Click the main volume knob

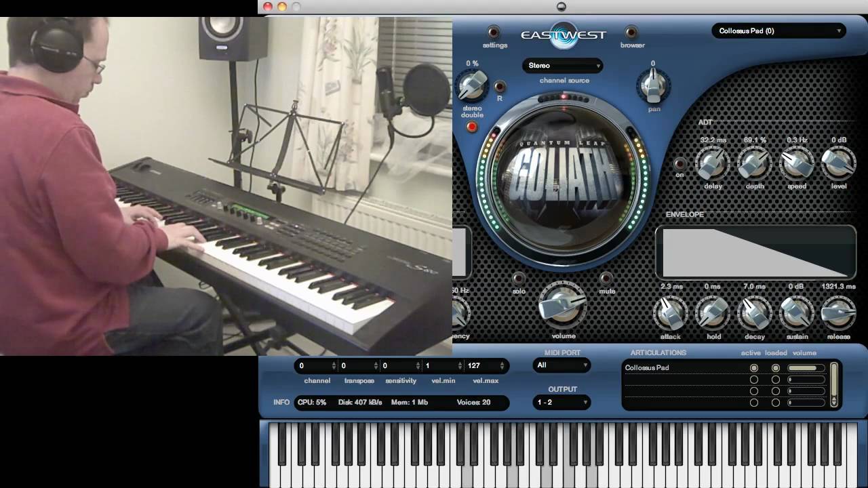pyautogui.click(x=563, y=305)
